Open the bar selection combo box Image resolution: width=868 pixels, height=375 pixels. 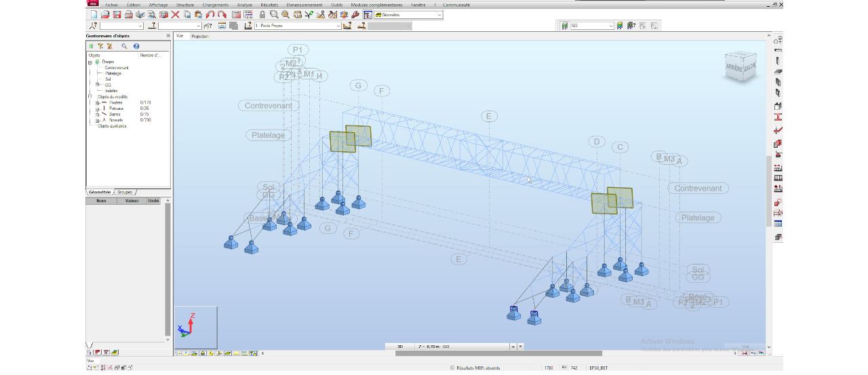pos(180,26)
